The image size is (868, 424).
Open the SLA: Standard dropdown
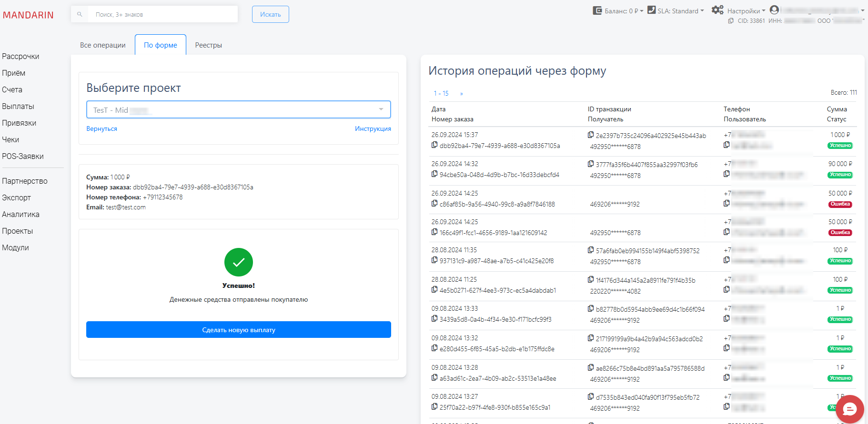[676, 11]
